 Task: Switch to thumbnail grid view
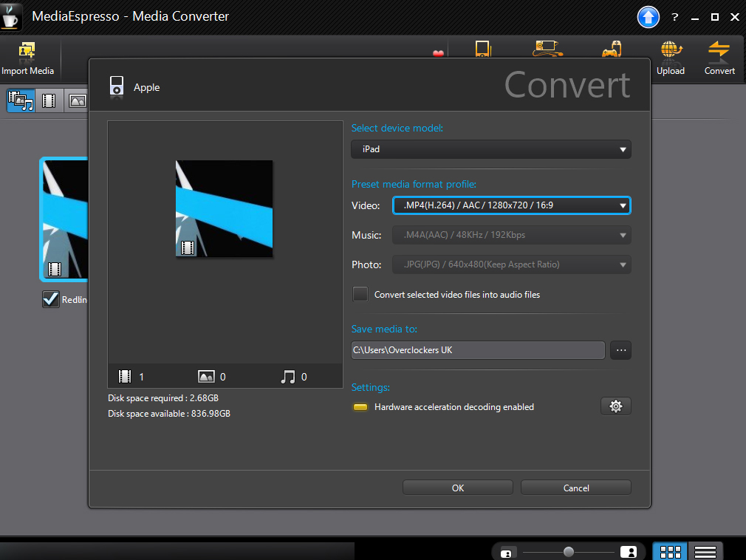point(670,551)
